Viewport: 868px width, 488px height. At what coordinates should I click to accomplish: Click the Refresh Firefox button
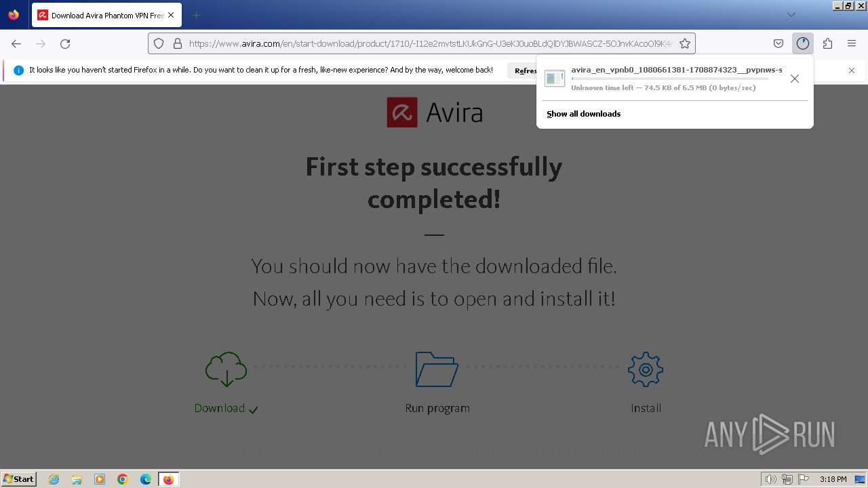[x=523, y=70]
